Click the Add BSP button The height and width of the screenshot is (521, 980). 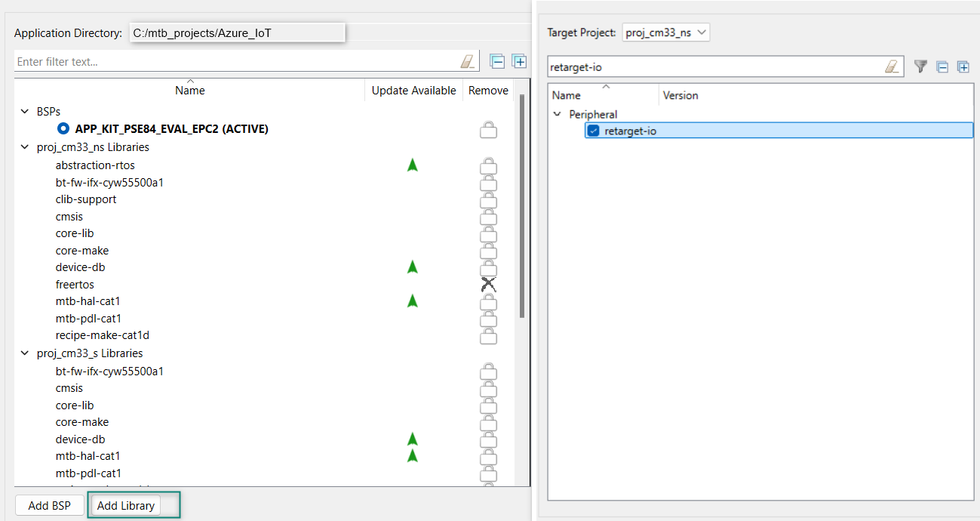49,505
